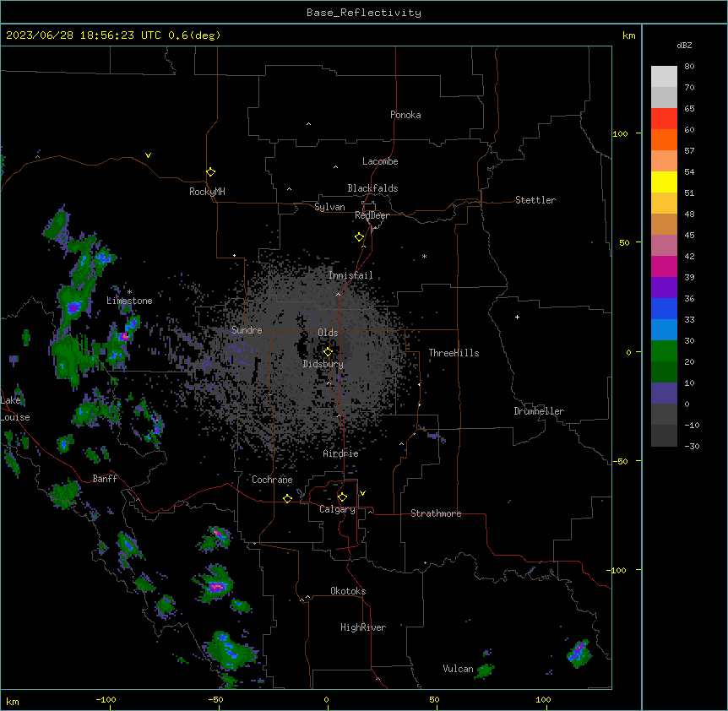Viewport: 728px width, 711px height.
Task: Click the -50 tick label on vertical axis
Action: point(620,461)
